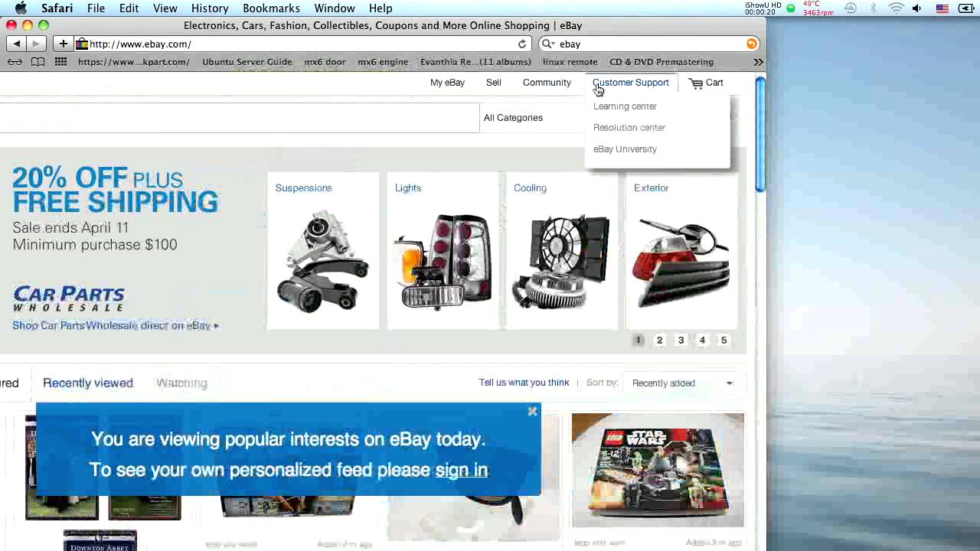Open the Lights category thumbnail
Image resolution: width=980 pixels, height=551 pixels.
tap(443, 251)
